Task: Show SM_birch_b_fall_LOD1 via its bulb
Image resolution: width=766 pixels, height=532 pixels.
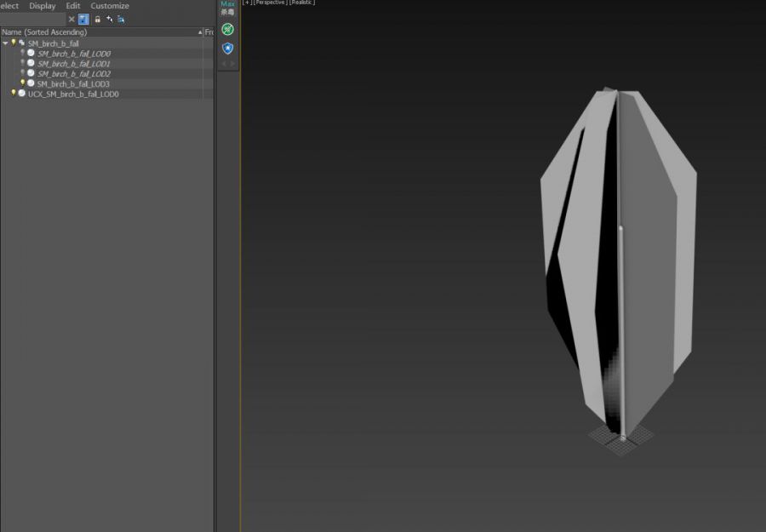Action: tap(22, 63)
